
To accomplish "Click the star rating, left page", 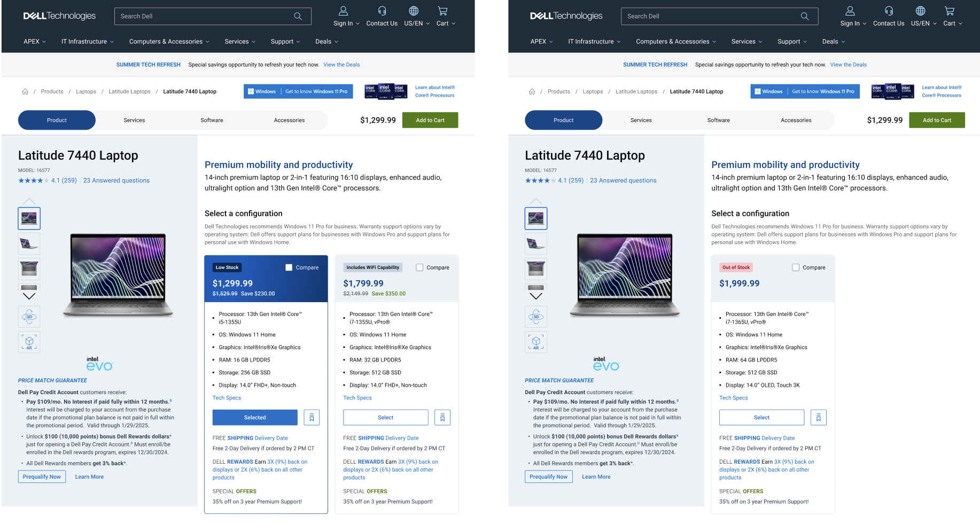I will 33,181.
